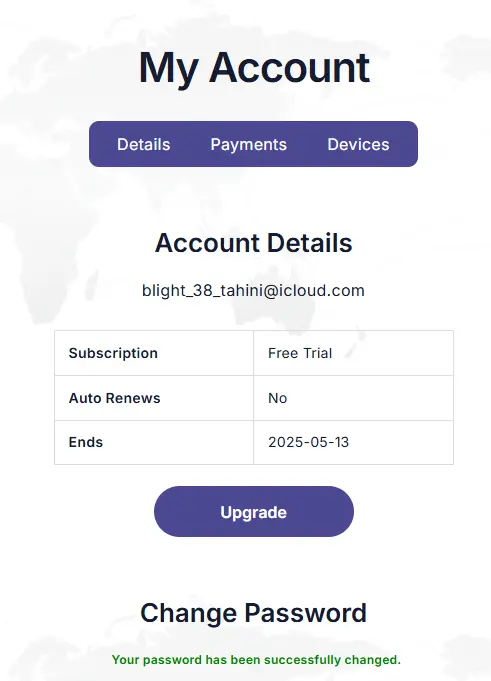Click the Auto Renews label cell
491x681 pixels.
click(x=154, y=398)
